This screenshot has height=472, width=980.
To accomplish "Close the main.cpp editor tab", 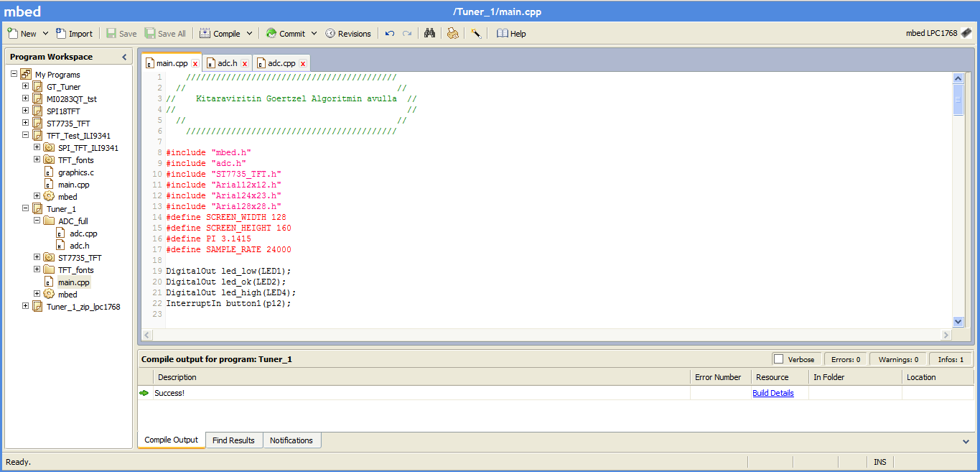I will coord(195,63).
